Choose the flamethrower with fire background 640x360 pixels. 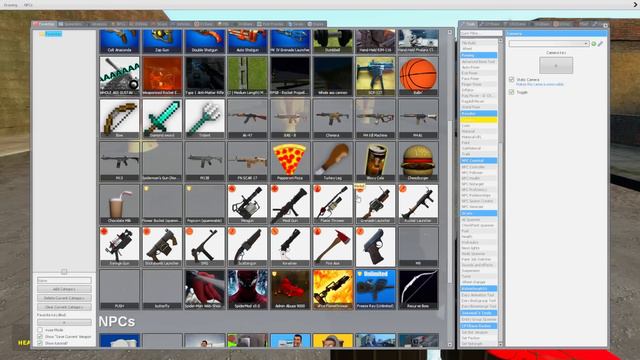pyautogui.click(x=333, y=289)
